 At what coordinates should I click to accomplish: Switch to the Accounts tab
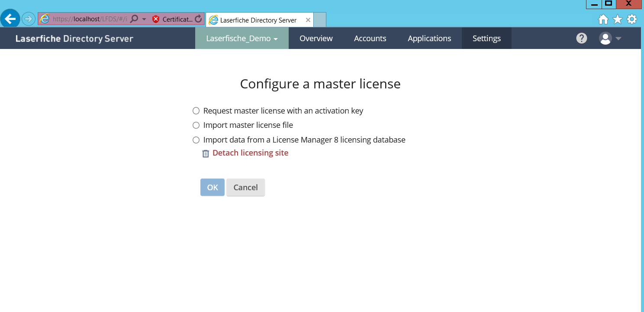click(x=370, y=38)
